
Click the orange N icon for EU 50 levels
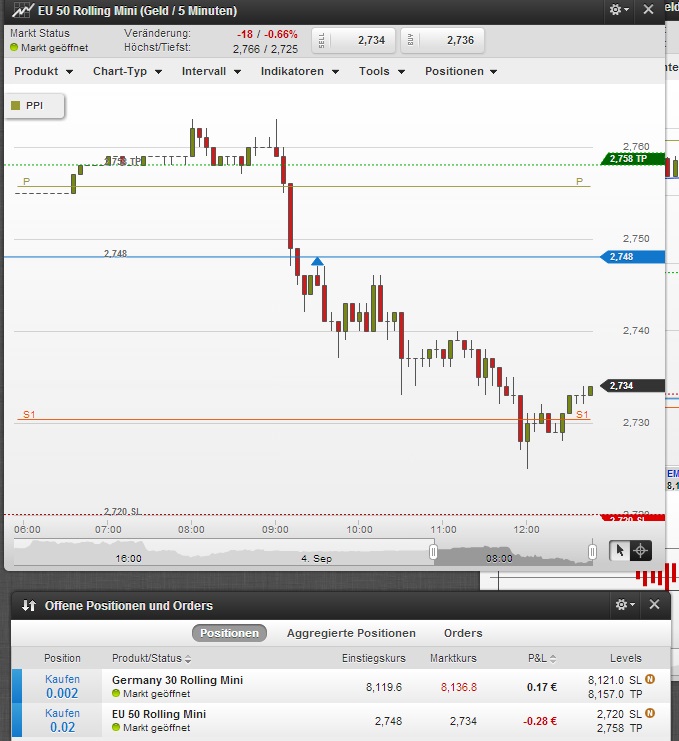tap(650, 714)
